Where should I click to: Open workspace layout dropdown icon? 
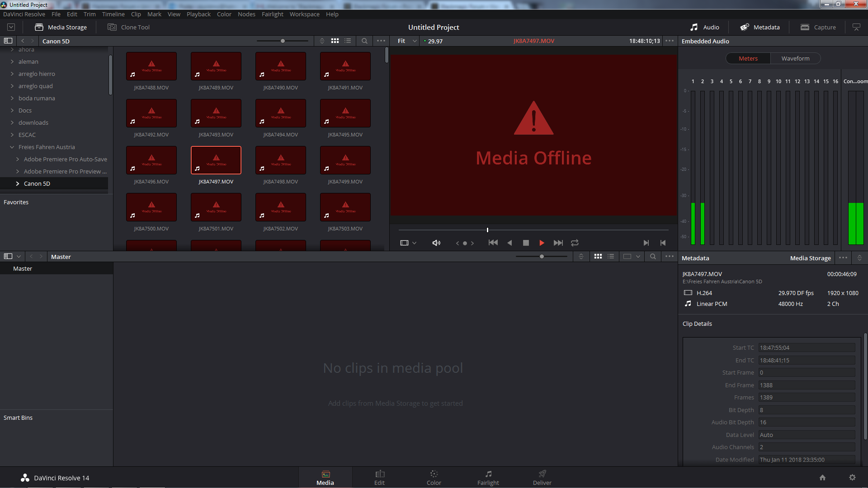coord(11,27)
